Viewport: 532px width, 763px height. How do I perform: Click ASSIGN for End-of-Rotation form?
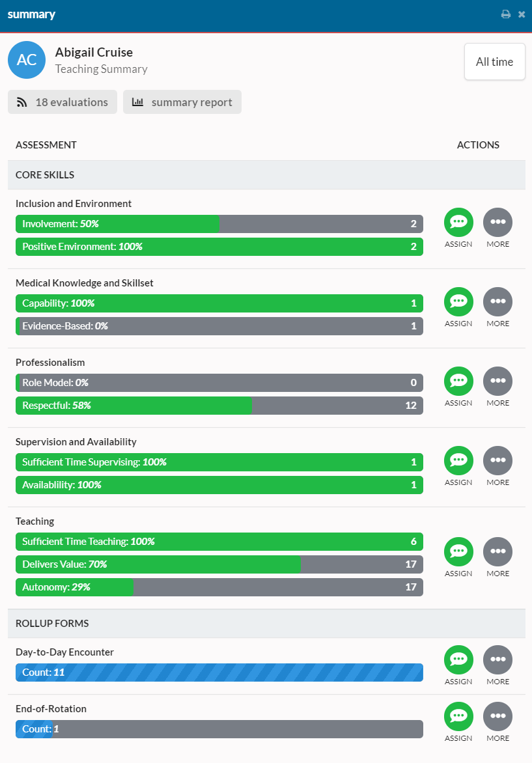tap(458, 717)
